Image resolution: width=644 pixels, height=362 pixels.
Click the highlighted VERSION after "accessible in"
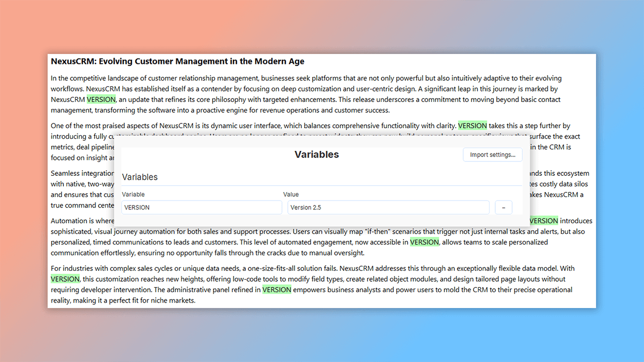pyautogui.click(x=424, y=242)
